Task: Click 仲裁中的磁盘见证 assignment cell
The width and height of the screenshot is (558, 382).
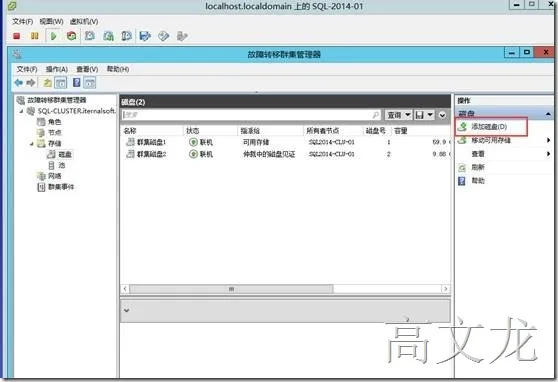Action: click(269, 154)
